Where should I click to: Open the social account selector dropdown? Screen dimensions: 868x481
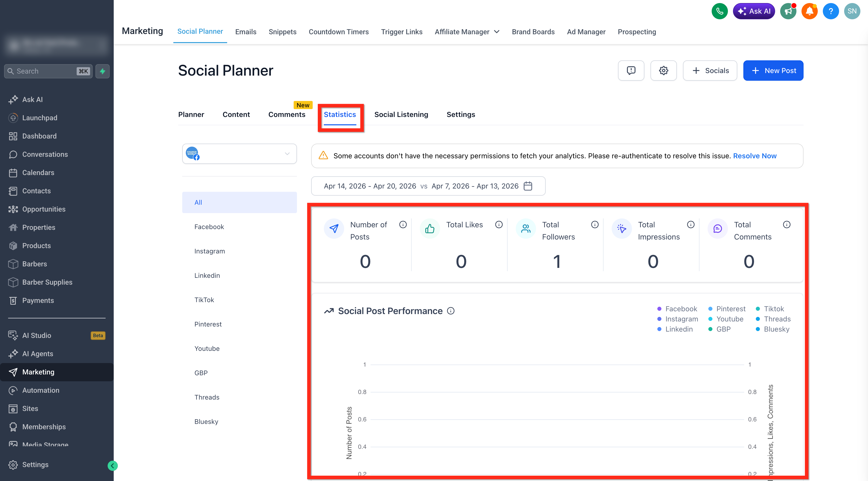pyautogui.click(x=239, y=154)
